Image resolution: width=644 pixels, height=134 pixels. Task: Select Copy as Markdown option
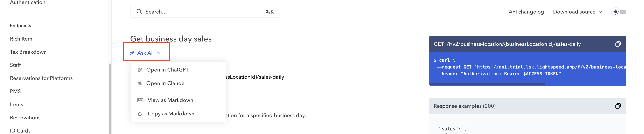tap(171, 114)
